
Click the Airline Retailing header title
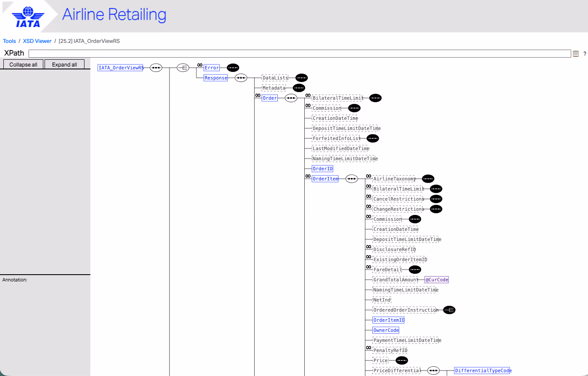point(114,15)
